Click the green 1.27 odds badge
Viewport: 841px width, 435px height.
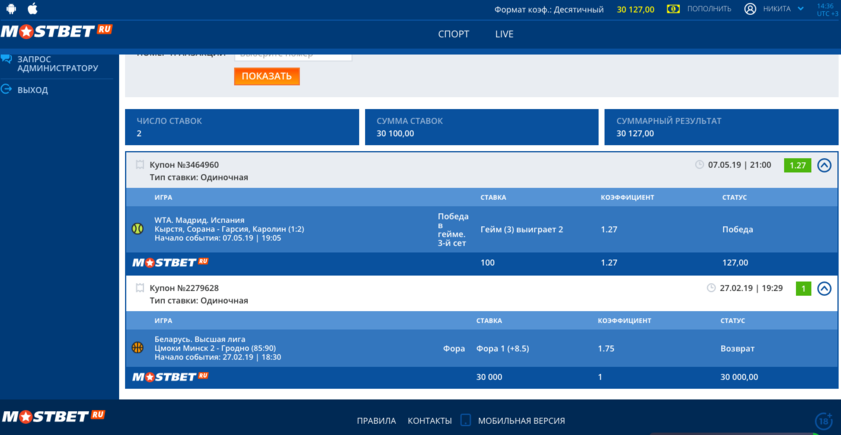click(x=798, y=165)
